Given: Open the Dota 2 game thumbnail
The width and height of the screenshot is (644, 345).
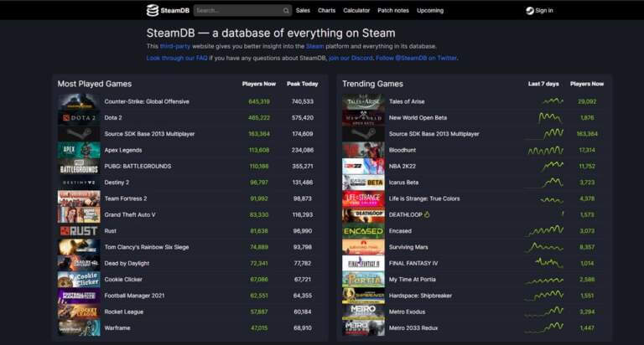Looking at the screenshot, I should point(79,118).
